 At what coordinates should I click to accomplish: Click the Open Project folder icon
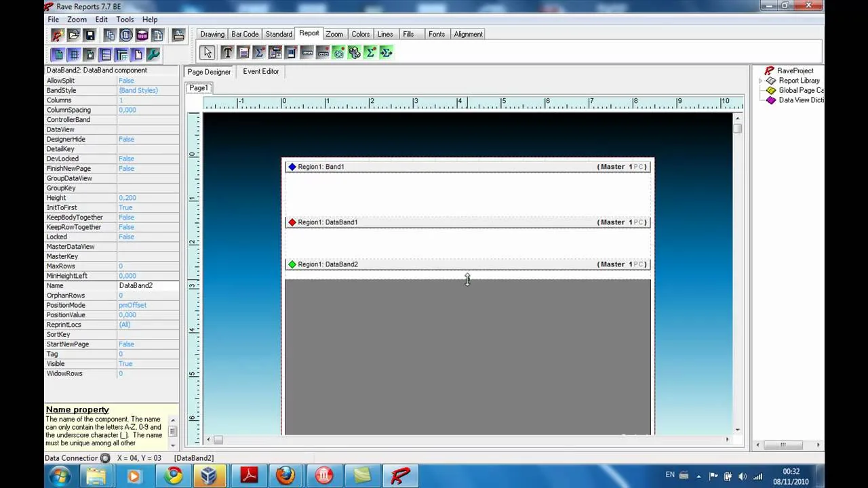click(x=73, y=35)
